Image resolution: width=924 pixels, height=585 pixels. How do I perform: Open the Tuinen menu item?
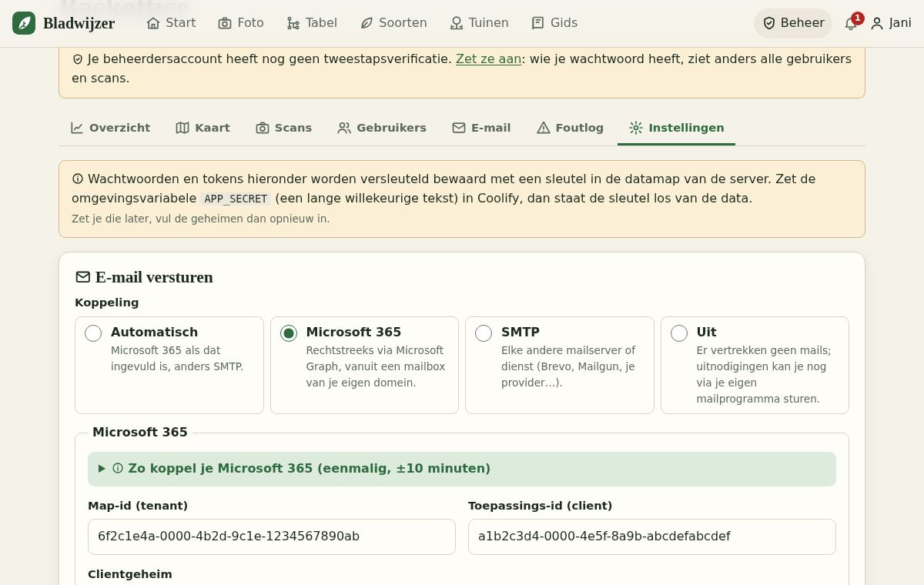pos(479,23)
